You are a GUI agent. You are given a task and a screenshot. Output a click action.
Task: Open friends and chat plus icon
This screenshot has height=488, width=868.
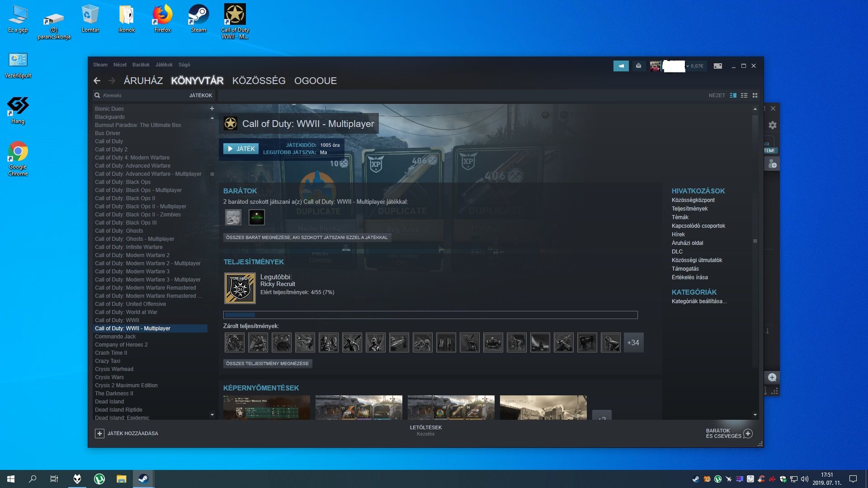pyautogui.click(x=748, y=433)
